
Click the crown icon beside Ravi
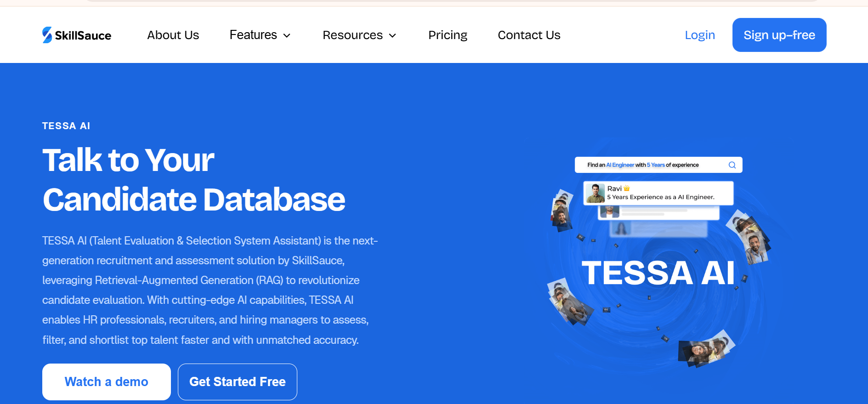(627, 188)
